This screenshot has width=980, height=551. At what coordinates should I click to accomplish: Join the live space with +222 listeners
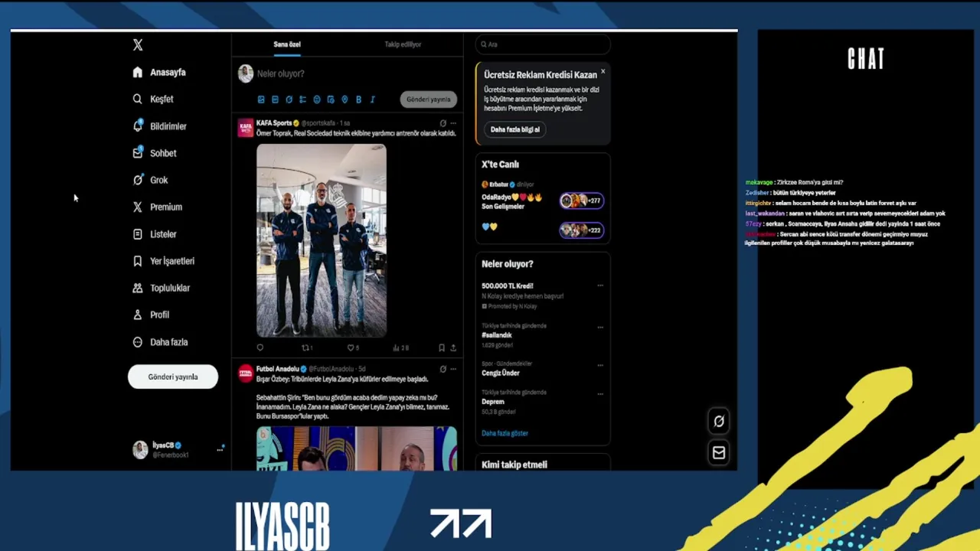[581, 230]
